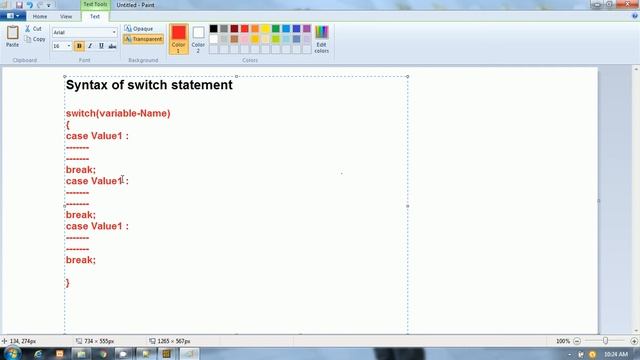This screenshot has height=360, width=640.
Task: Open the chat bubble taskbar icon
Action: [124, 354]
